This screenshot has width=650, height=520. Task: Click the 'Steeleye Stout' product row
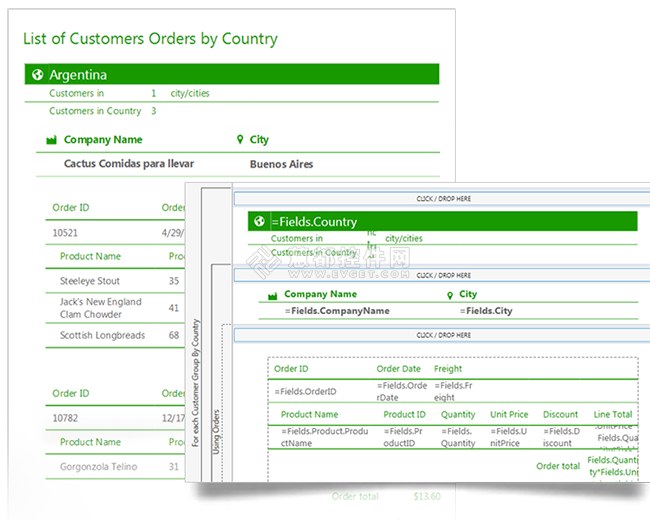[90, 281]
